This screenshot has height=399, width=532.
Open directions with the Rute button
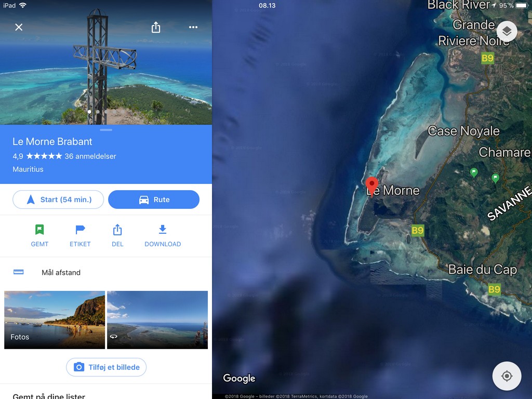[154, 199]
